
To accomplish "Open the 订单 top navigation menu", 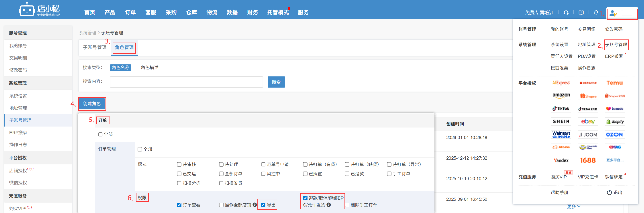I will (130, 13).
